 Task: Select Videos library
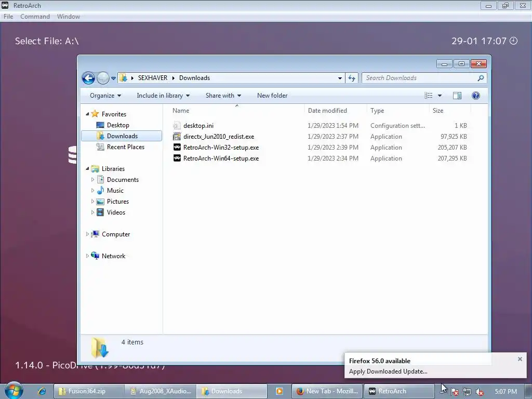pyautogui.click(x=116, y=212)
